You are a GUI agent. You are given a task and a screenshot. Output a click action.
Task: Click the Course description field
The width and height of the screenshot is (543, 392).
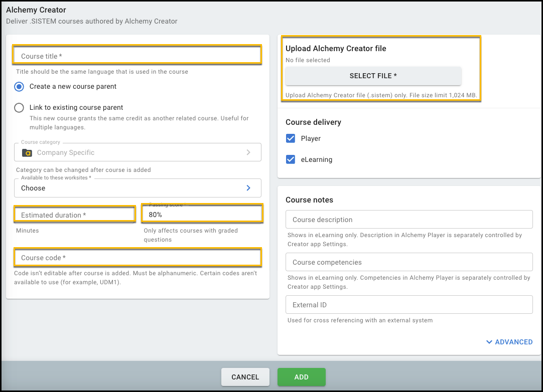click(x=409, y=220)
